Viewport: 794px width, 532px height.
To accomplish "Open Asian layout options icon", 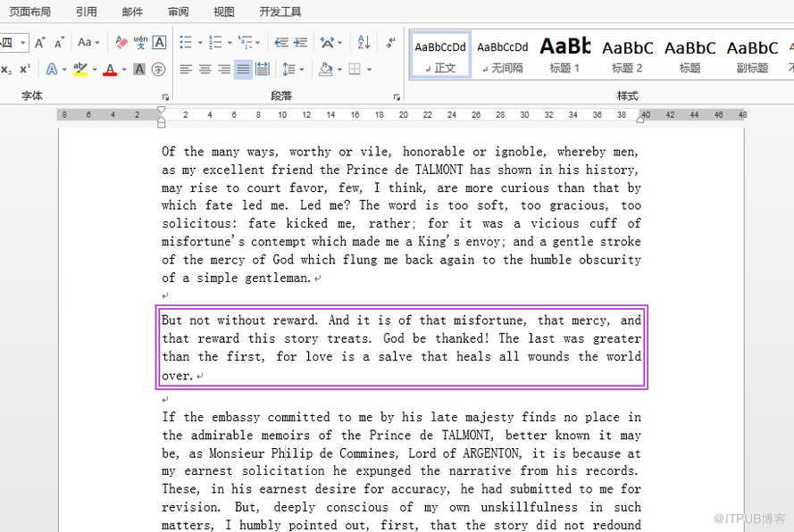I will pyautogui.click(x=328, y=43).
